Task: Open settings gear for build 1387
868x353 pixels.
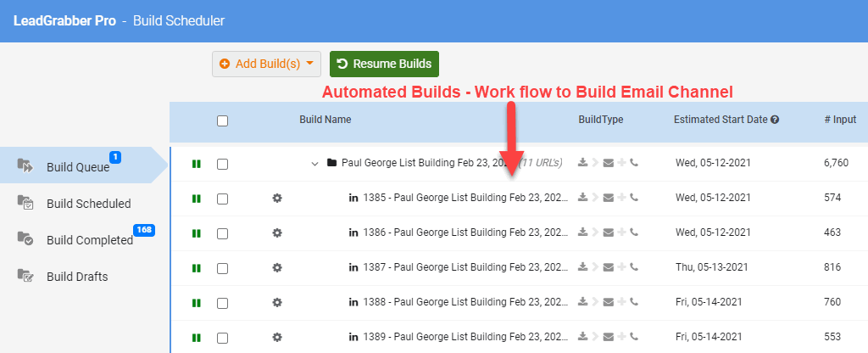Action: pyautogui.click(x=277, y=267)
